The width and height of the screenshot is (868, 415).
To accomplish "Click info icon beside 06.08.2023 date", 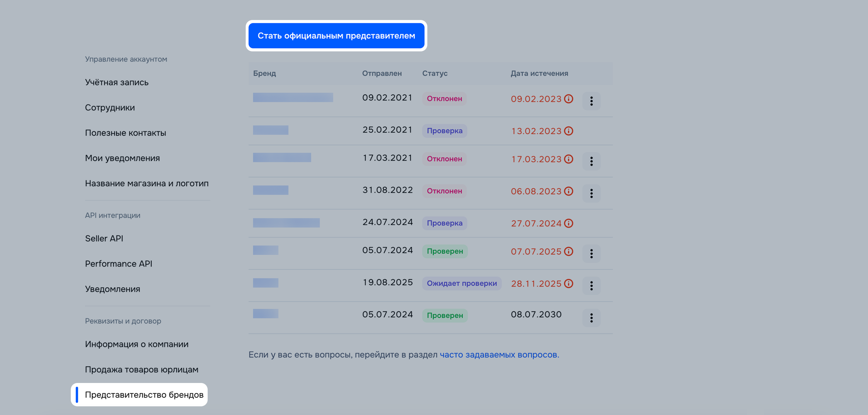I will [x=569, y=191].
